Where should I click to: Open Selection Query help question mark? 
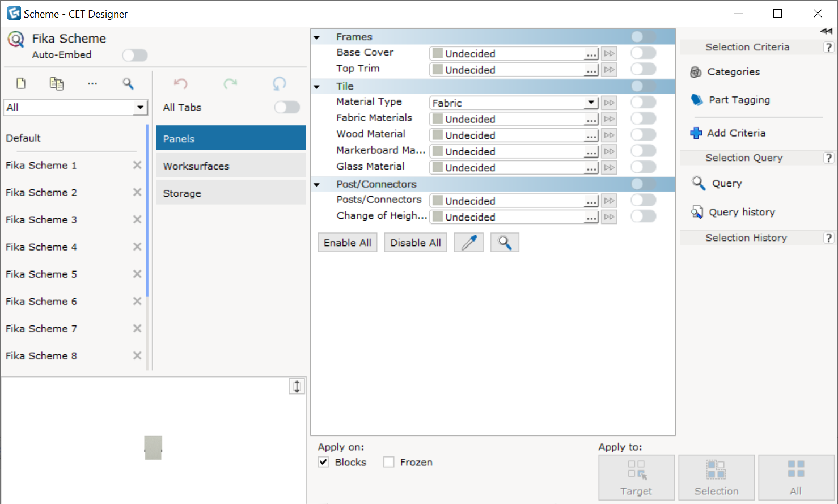[828, 158]
